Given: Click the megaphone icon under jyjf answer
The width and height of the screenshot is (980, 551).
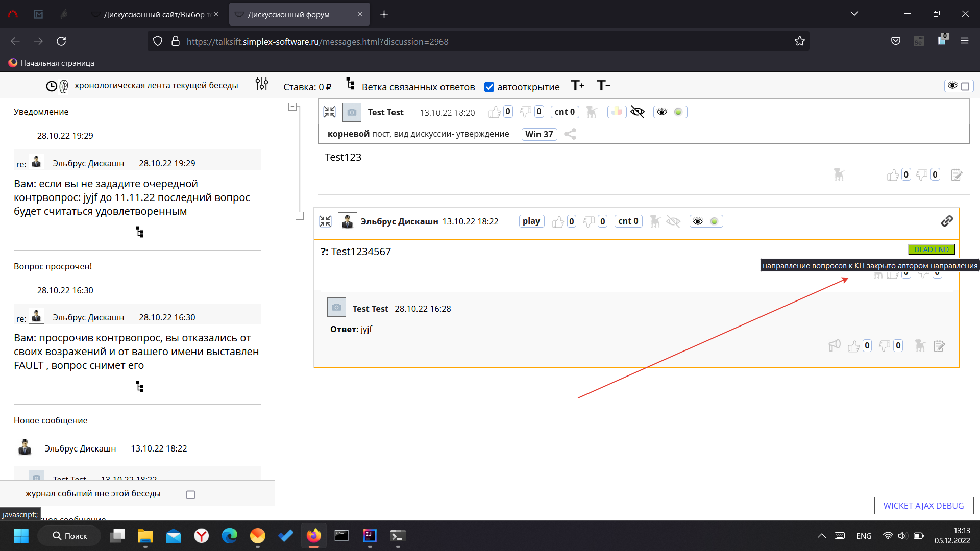Looking at the screenshot, I should 835,346.
